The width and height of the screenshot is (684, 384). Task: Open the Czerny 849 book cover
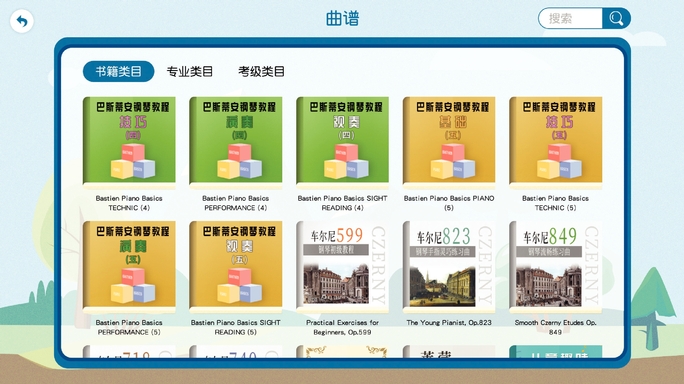coord(556,267)
